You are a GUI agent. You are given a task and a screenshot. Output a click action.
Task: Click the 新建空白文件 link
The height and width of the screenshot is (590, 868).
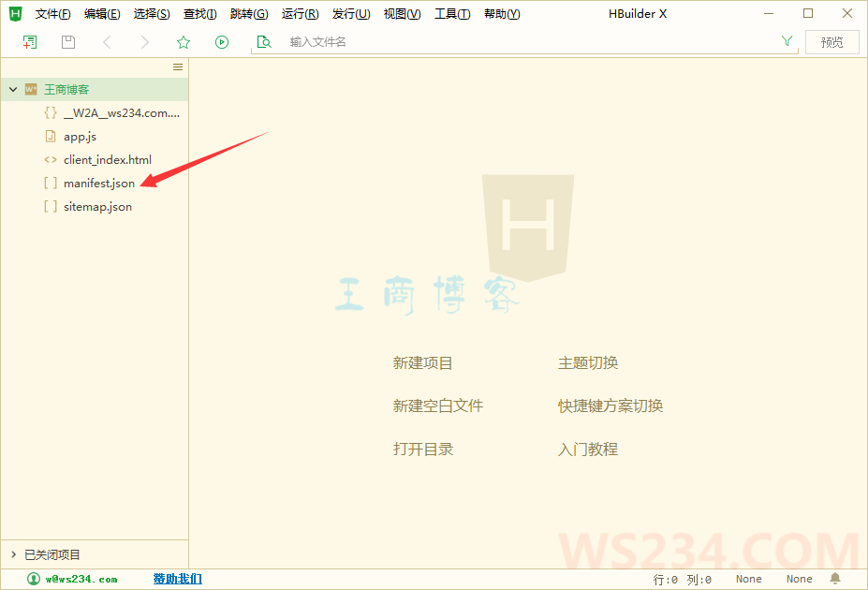coord(438,406)
